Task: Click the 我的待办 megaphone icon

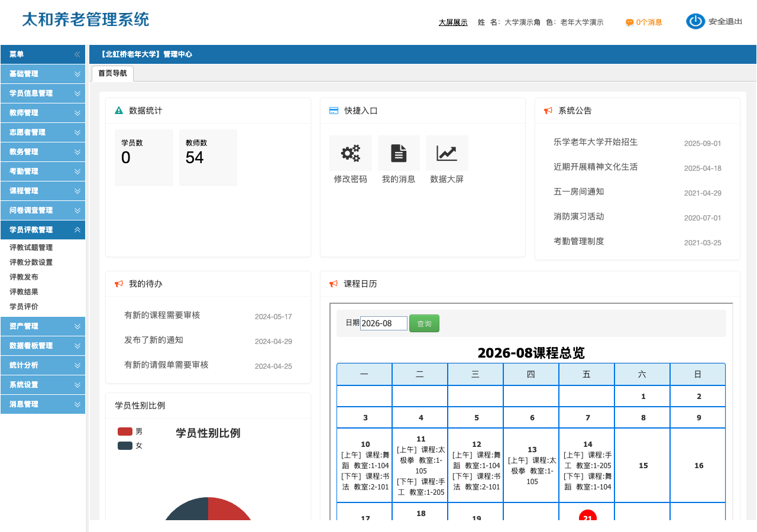Action: pyautogui.click(x=119, y=284)
